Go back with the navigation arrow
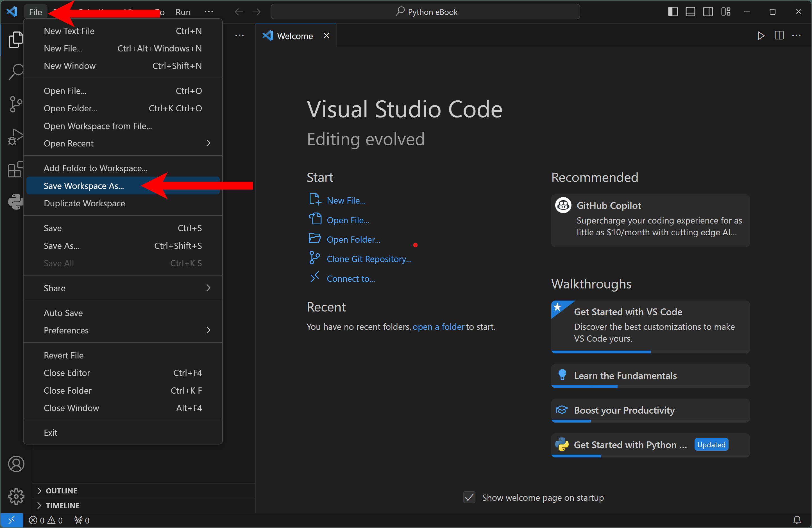The image size is (812, 528). coord(239,12)
